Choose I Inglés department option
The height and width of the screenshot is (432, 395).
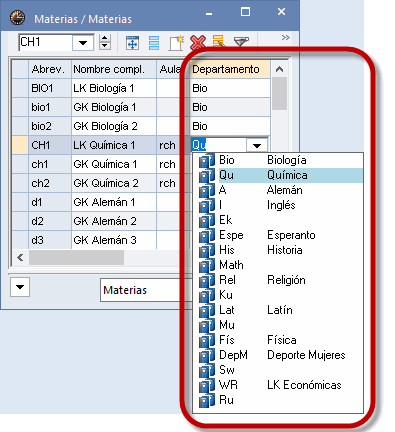click(278, 205)
